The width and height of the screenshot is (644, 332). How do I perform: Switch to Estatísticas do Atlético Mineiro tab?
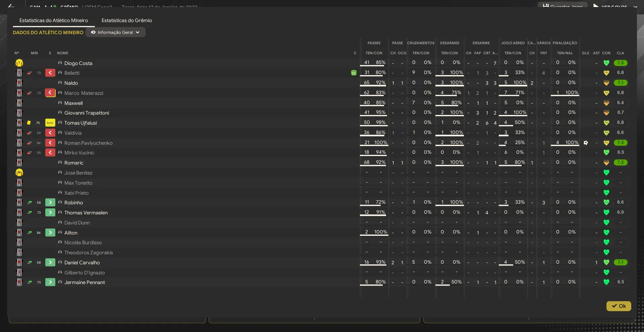point(54,20)
